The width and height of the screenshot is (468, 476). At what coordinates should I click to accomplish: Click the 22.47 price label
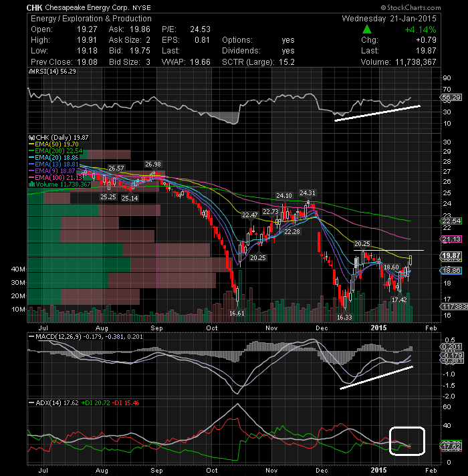coord(250,215)
